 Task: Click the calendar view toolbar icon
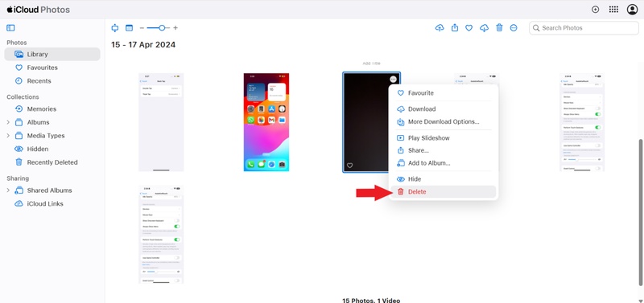tap(129, 28)
